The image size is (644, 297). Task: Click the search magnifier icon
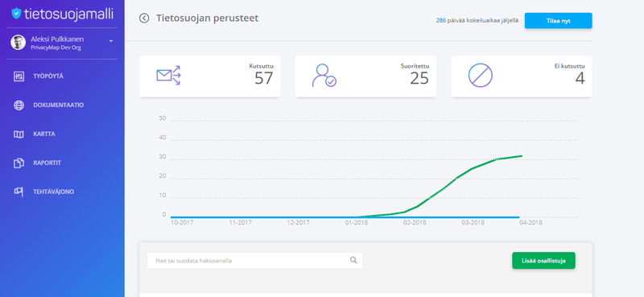(x=353, y=260)
